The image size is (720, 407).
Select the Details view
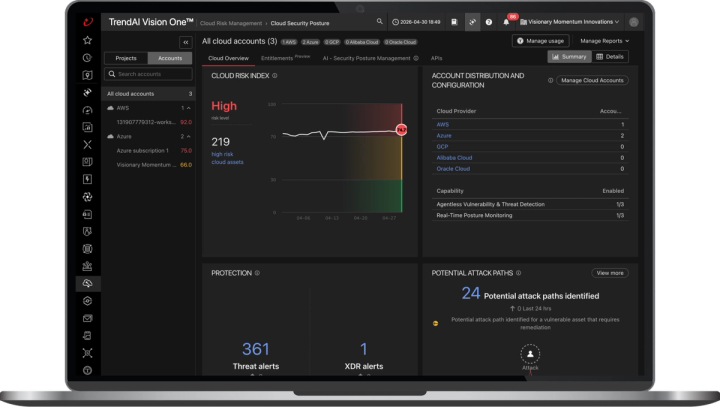coord(610,57)
